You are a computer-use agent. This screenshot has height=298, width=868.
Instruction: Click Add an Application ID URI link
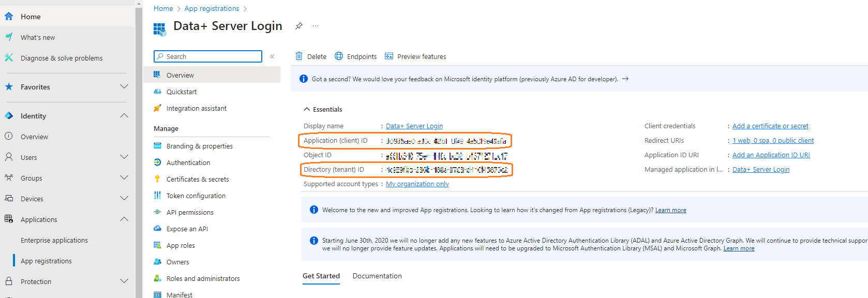tap(771, 155)
